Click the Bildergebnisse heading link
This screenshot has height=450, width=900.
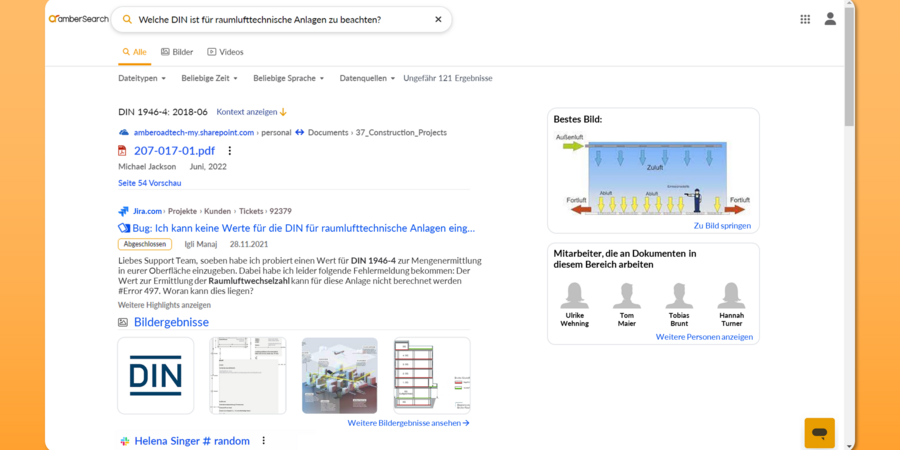[172, 322]
